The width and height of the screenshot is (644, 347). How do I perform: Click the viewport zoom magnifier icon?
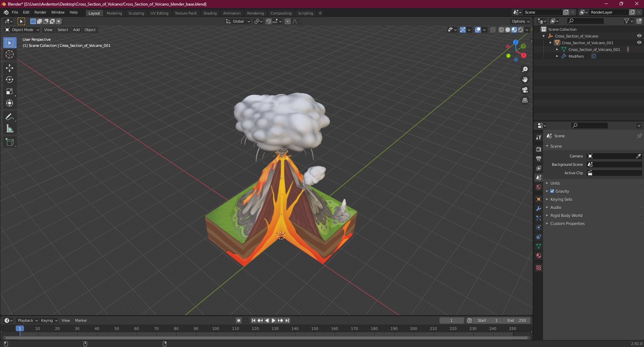[525, 69]
